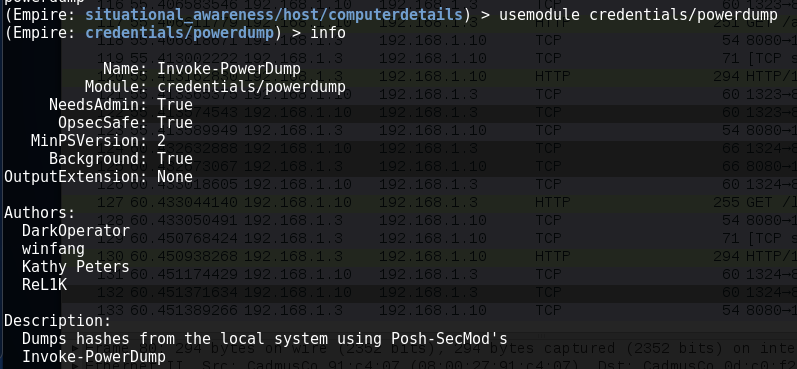The height and width of the screenshot is (369, 797).
Task: Select packet row 128 in the Wireshark window behind
Action: 429,220
